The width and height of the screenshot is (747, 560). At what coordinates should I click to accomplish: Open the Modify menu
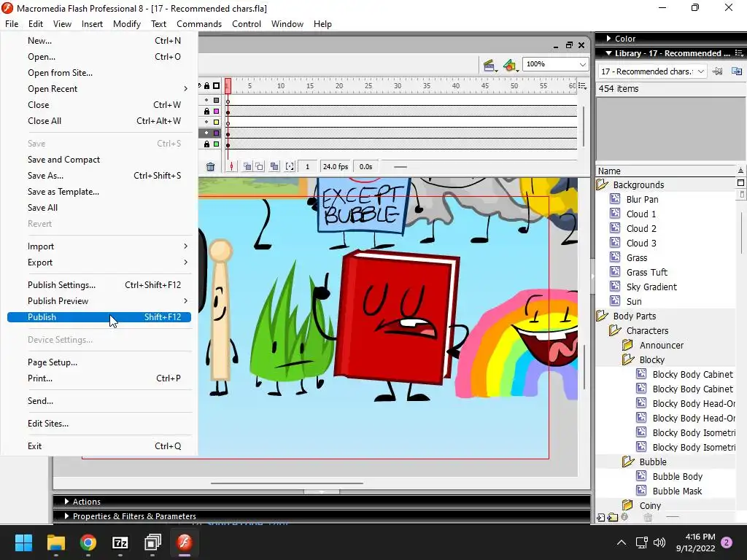(x=127, y=24)
